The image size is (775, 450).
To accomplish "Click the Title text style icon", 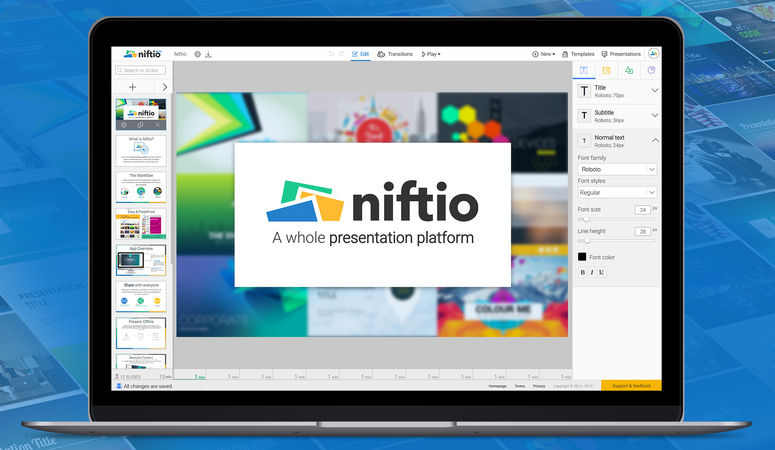I will click(x=584, y=90).
